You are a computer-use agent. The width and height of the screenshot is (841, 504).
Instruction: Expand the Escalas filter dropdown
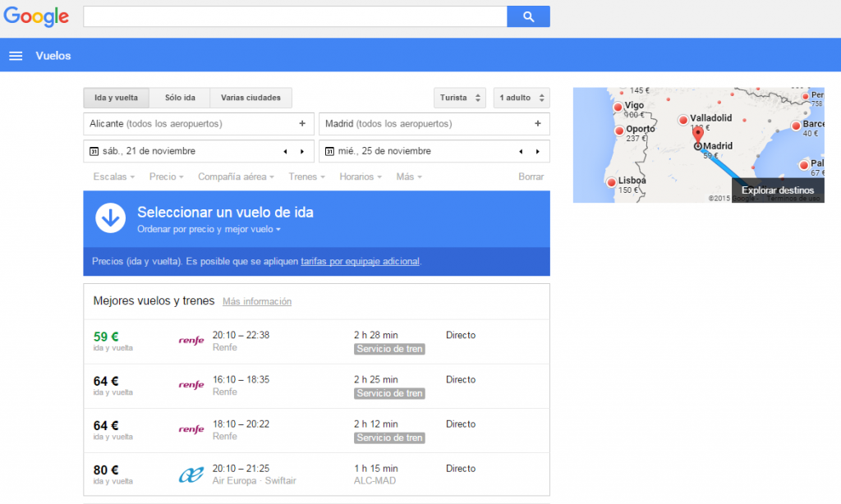(x=113, y=176)
